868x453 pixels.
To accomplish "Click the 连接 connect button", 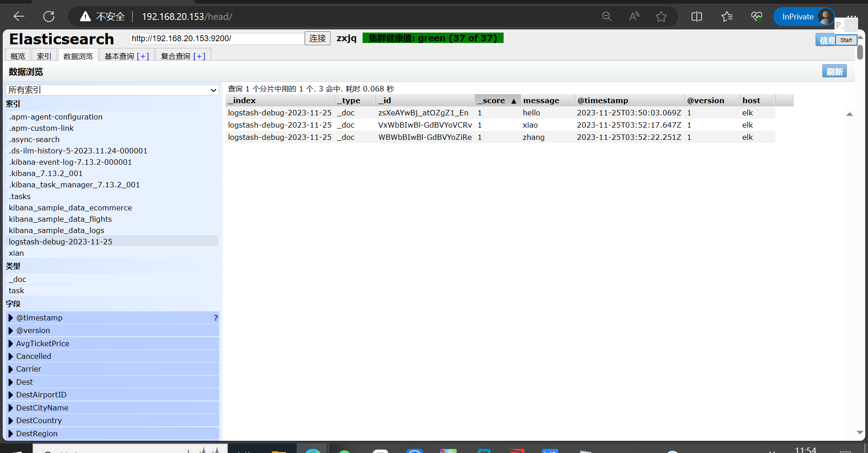I will pos(317,38).
